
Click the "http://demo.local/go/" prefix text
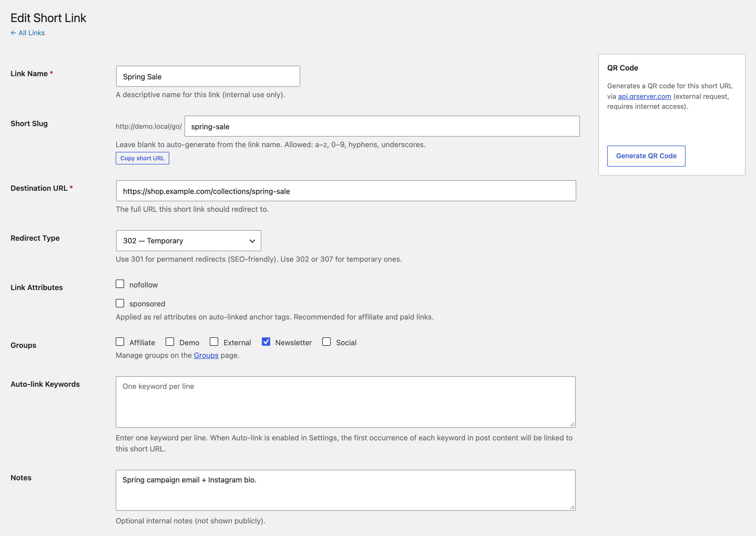[x=149, y=126]
